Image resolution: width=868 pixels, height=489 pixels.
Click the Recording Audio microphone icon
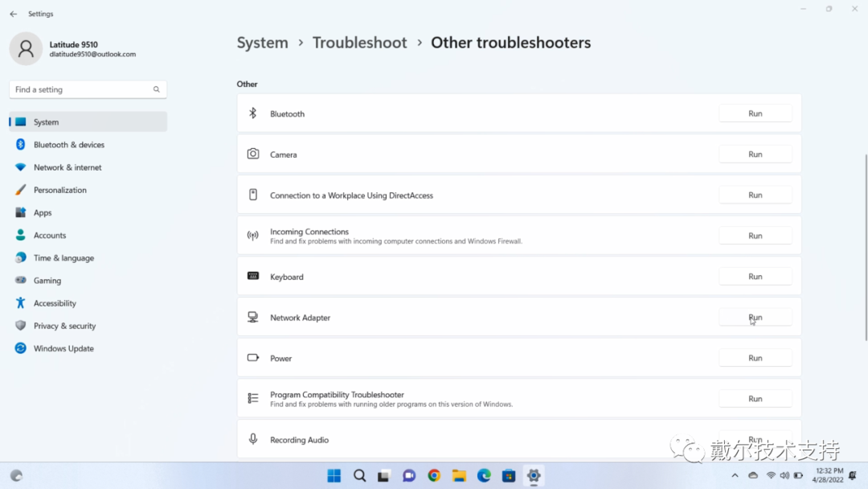click(x=253, y=438)
